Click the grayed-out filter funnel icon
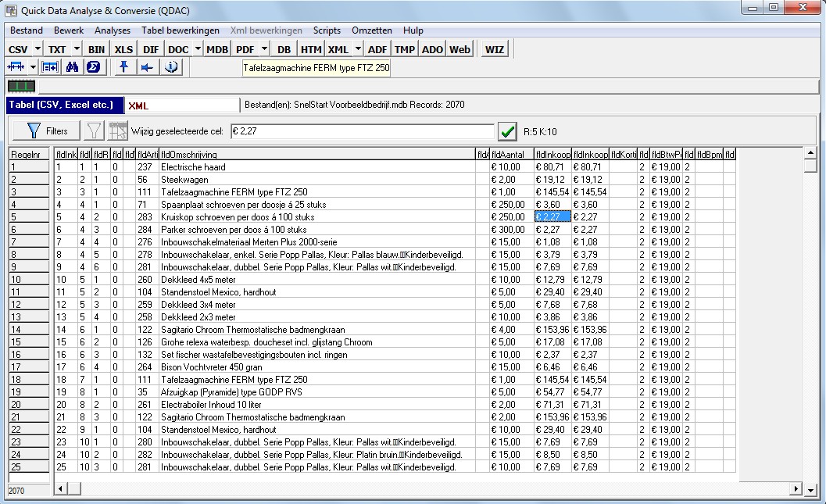826x504 pixels. [x=94, y=130]
